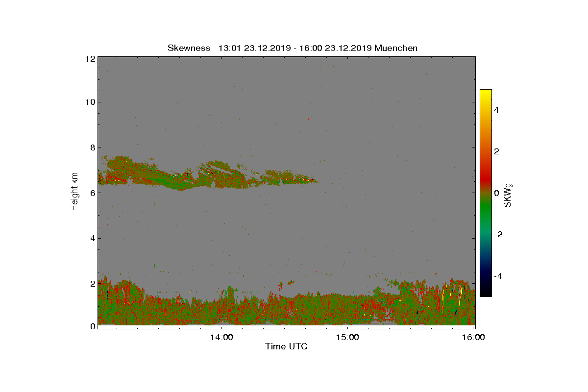Click the height tick label 12

coord(90,59)
